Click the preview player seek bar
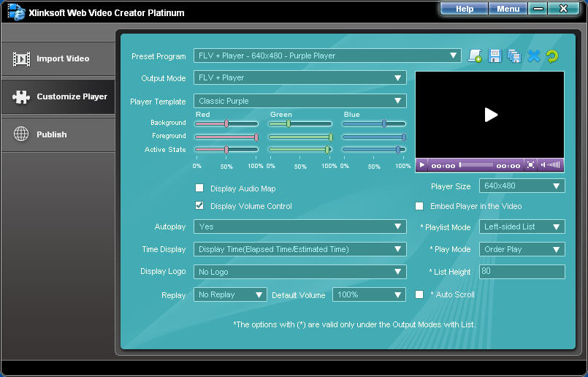The image size is (588, 377). point(476,164)
